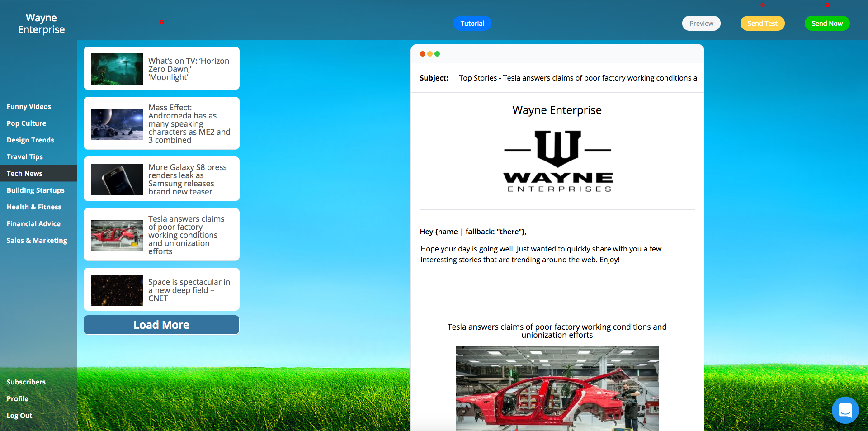
Task: Open the Sales & Marketing category
Action: point(37,241)
